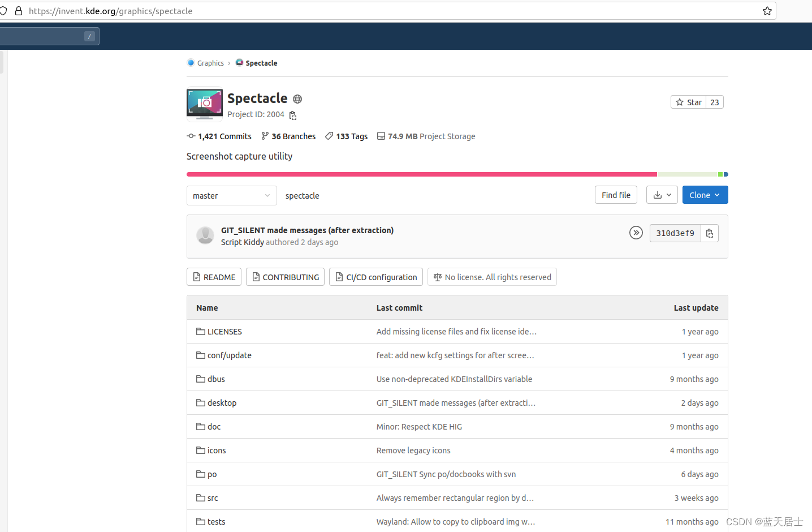Image resolution: width=812 pixels, height=532 pixels.
Task: Open the doc folder
Action: click(x=214, y=427)
